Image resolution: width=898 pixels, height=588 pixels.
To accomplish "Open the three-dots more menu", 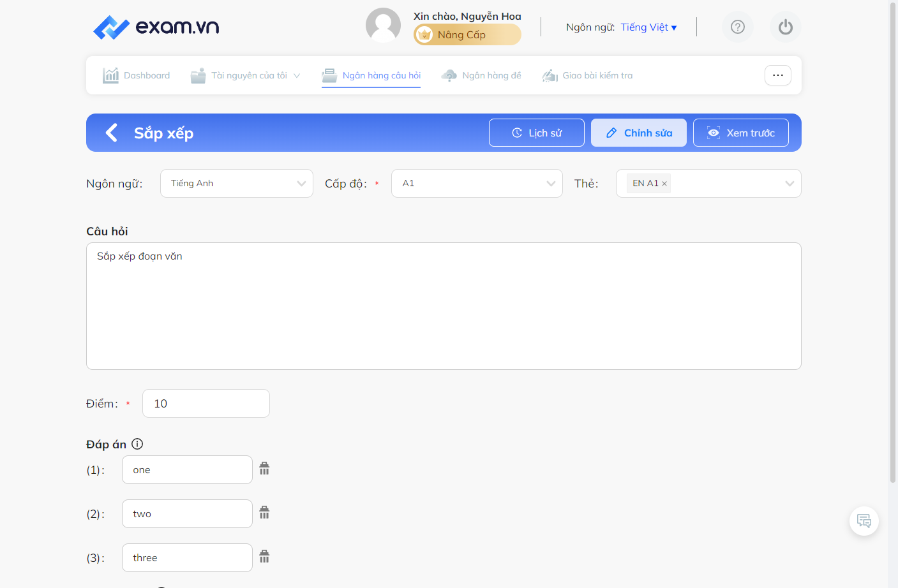I will click(x=778, y=75).
